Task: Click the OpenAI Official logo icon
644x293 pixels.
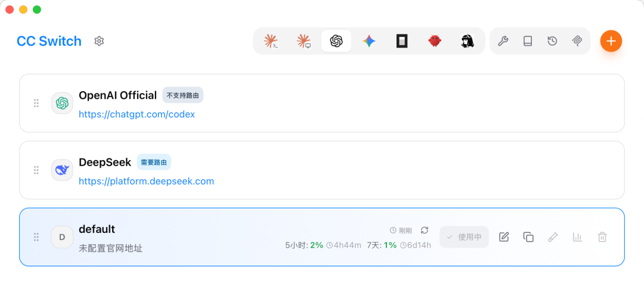Action: (62, 103)
